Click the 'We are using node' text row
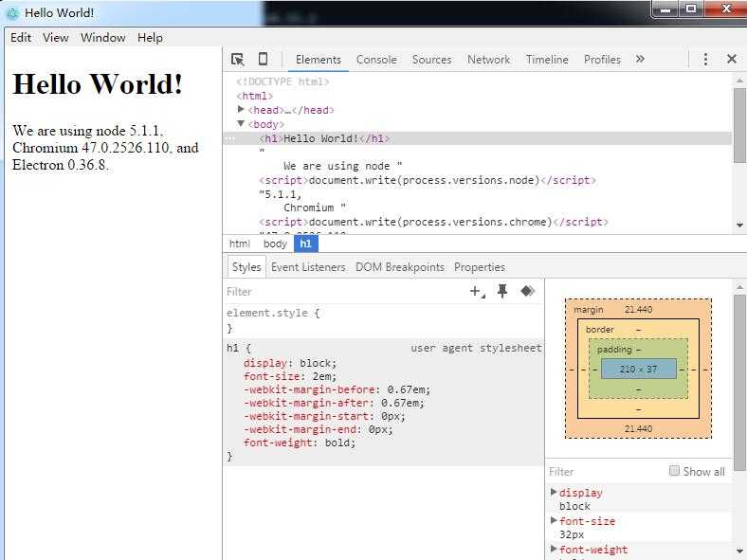Viewport: 747px width, 560px height. tap(342, 166)
